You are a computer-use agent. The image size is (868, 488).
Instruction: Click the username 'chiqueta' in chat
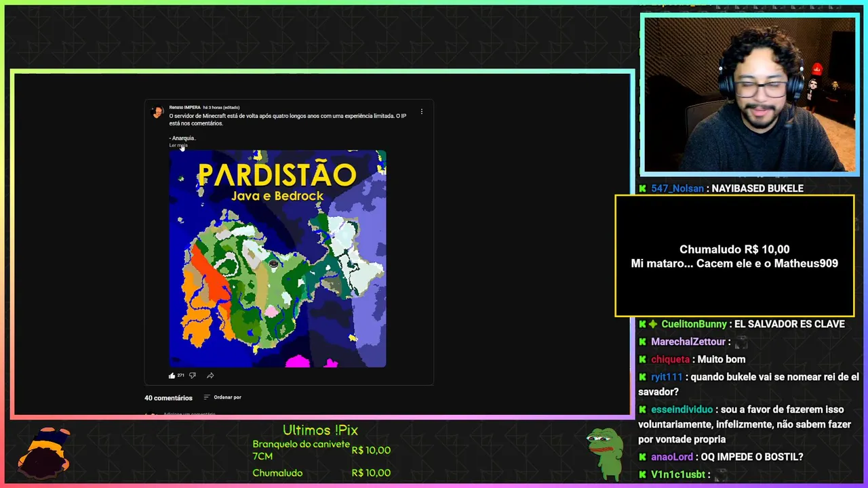[x=670, y=359]
